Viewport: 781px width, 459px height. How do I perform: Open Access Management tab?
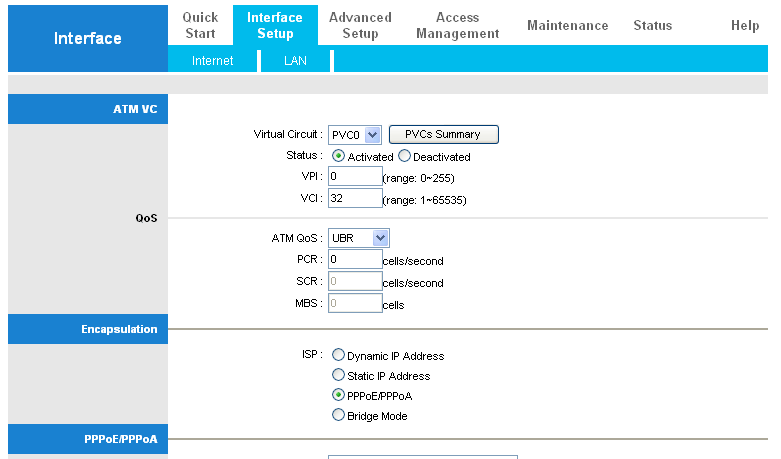click(x=457, y=25)
